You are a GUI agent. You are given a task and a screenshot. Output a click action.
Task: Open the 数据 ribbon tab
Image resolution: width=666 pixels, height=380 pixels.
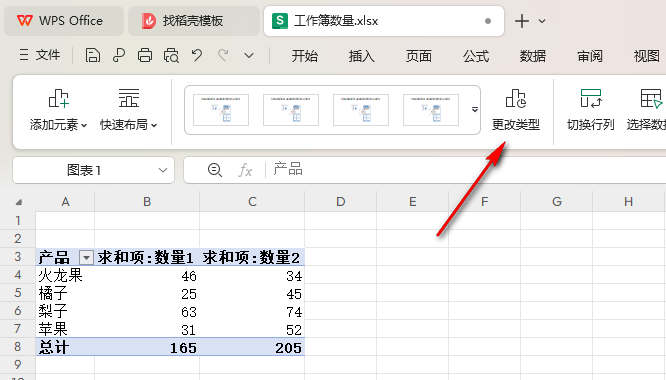click(533, 56)
